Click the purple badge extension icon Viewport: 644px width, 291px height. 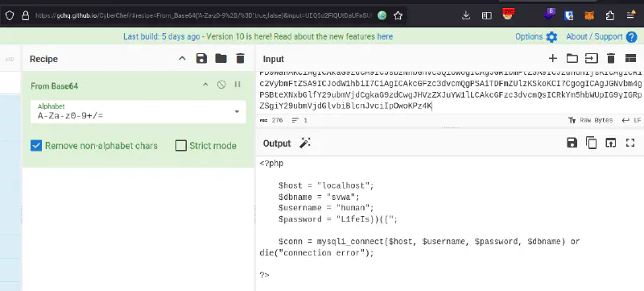[549, 14]
